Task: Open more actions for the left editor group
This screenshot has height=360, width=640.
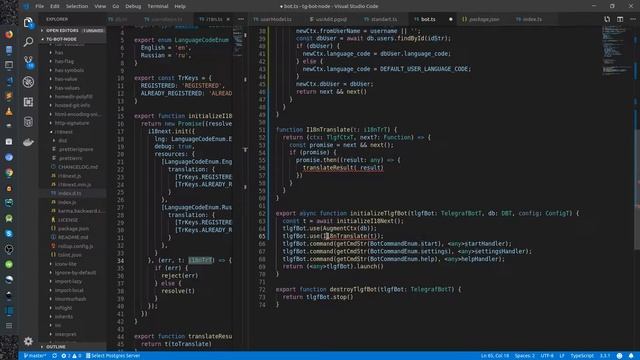Action: point(241,19)
